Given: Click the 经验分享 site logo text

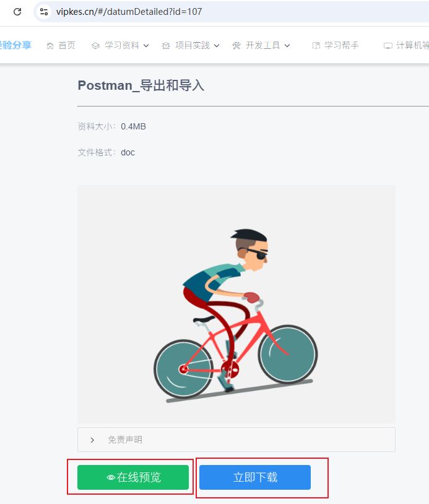Looking at the screenshot, I should point(15,45).
